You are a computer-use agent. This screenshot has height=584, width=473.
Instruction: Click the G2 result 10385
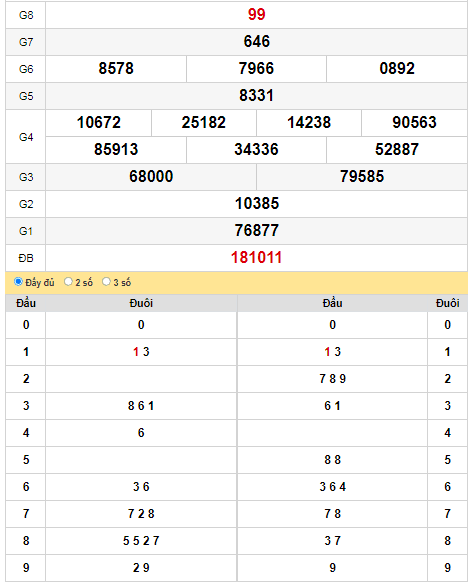(x=256, y=204)
